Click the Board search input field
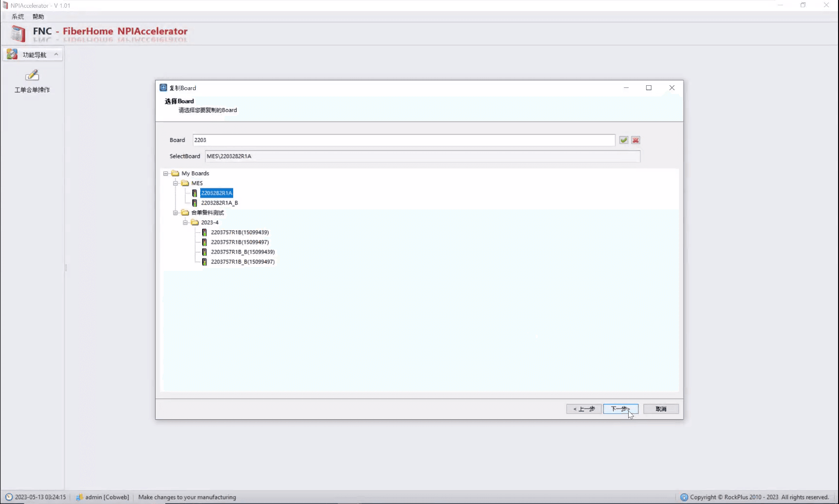This screenshot has width=839, height=504. (404, 140)
